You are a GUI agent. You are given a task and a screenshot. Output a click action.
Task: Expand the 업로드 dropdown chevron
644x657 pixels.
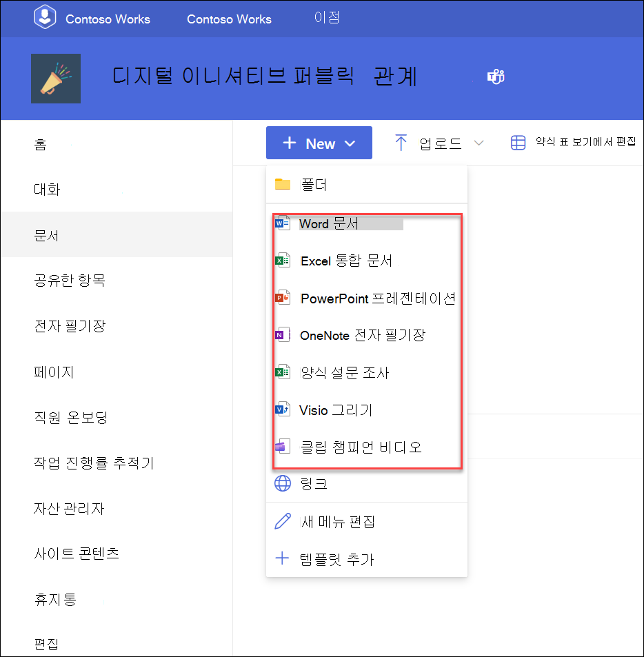[x=479, y=143]
